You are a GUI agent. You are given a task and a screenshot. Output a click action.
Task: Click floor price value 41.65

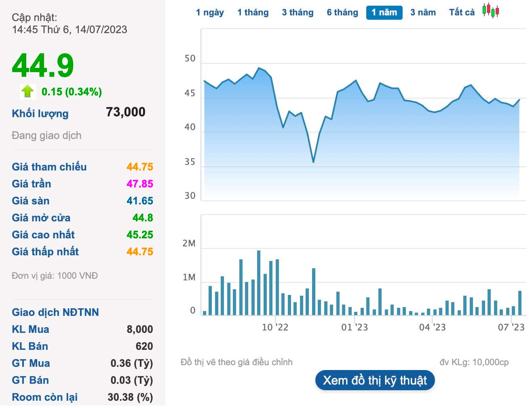coord(140,201)
